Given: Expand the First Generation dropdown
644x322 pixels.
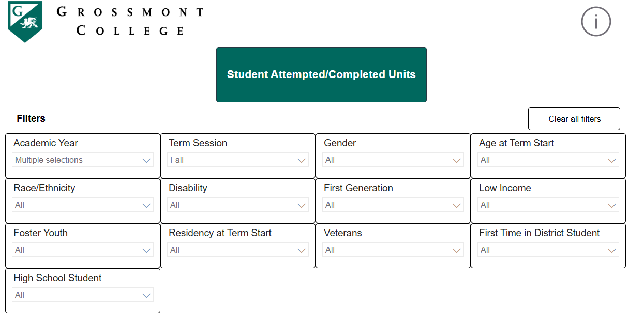Looking at the screenshot, I should (392, 205).
